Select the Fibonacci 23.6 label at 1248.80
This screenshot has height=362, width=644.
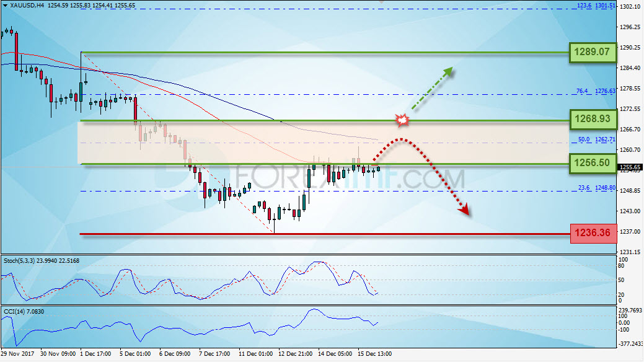pyautogui.click(x=597, y=187)
